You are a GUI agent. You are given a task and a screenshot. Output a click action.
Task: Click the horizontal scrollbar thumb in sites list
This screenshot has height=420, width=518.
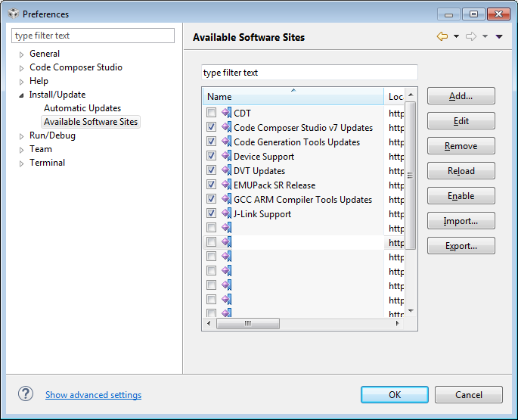coord(248,323)
